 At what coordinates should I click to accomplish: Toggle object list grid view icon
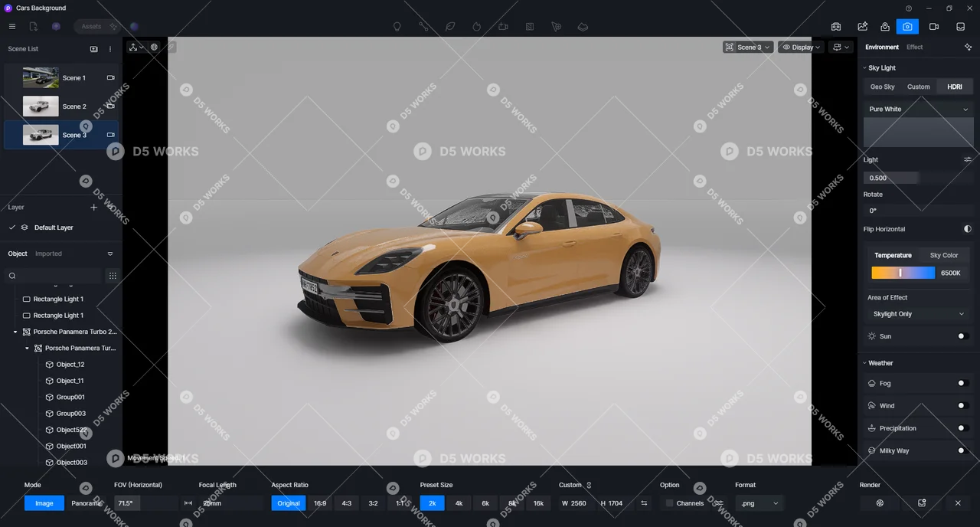click(113, 276)
